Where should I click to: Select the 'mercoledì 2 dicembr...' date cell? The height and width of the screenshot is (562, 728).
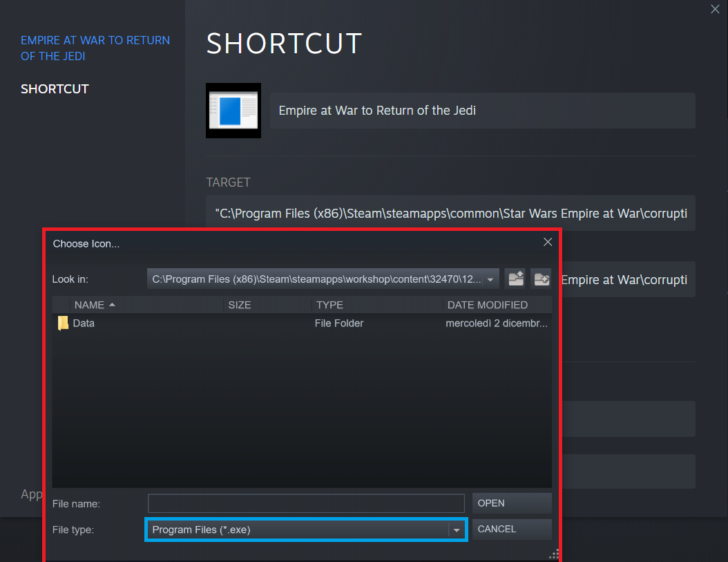[497, 323]
